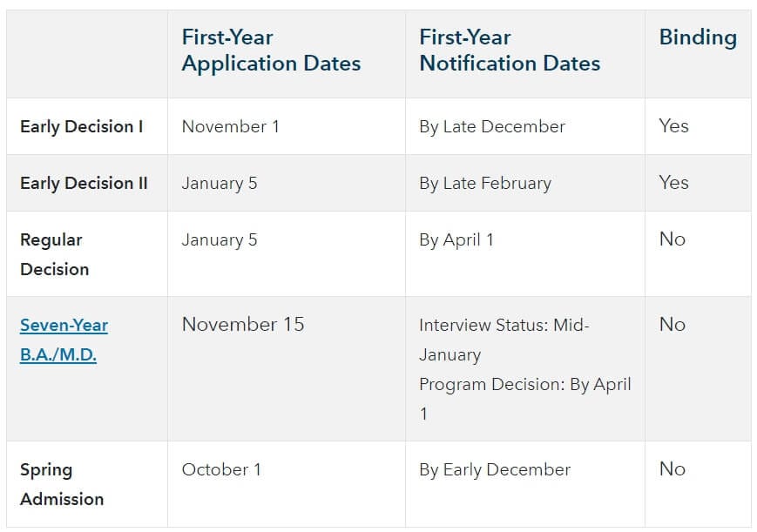Click the By Late February notification cell

[485, 183]
